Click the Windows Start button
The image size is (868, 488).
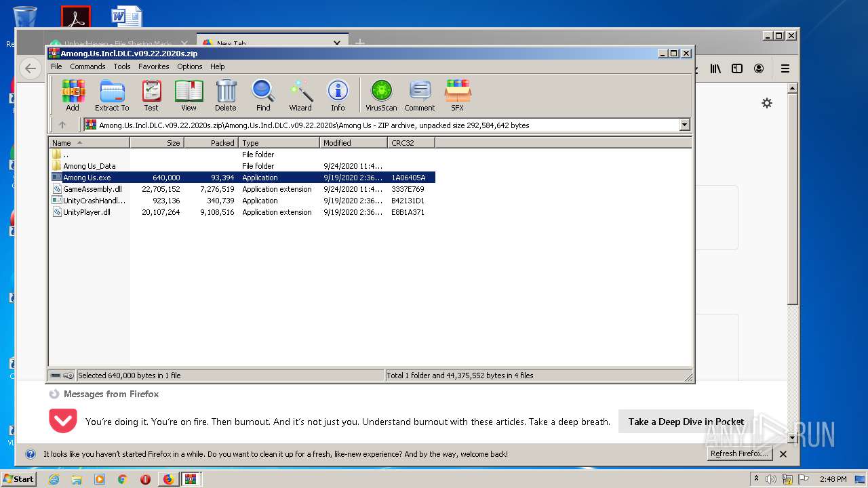point(19,479)
